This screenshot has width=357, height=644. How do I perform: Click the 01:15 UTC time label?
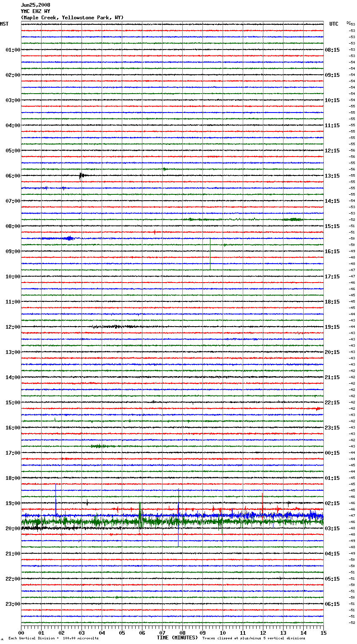[x=332, y=478]
